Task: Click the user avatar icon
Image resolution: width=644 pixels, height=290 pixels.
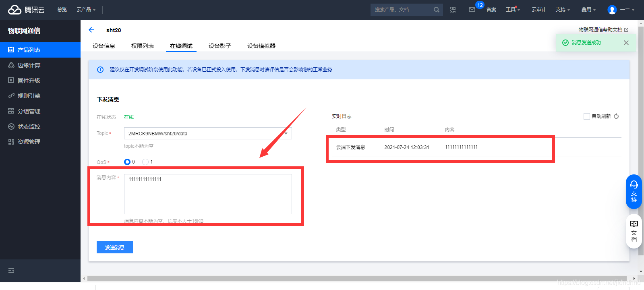Action: point(612,10)
